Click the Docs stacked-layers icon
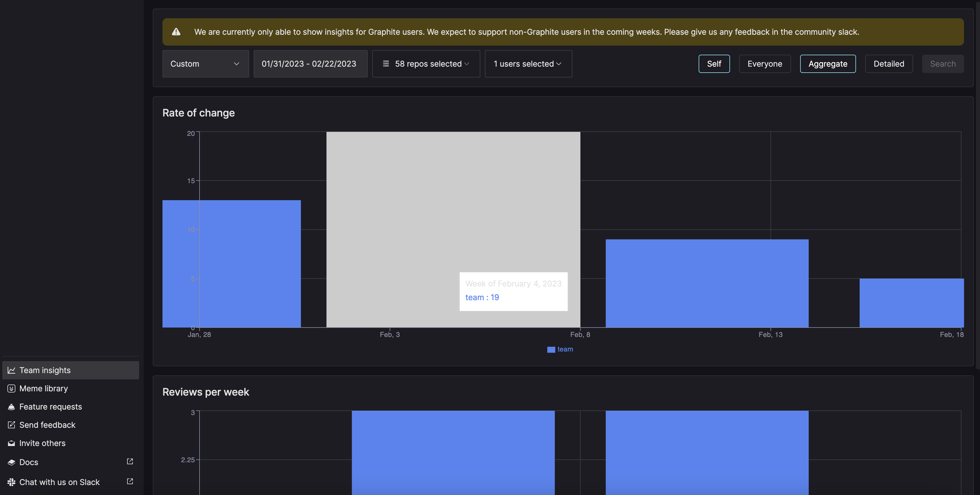 (x=11, y=462)
